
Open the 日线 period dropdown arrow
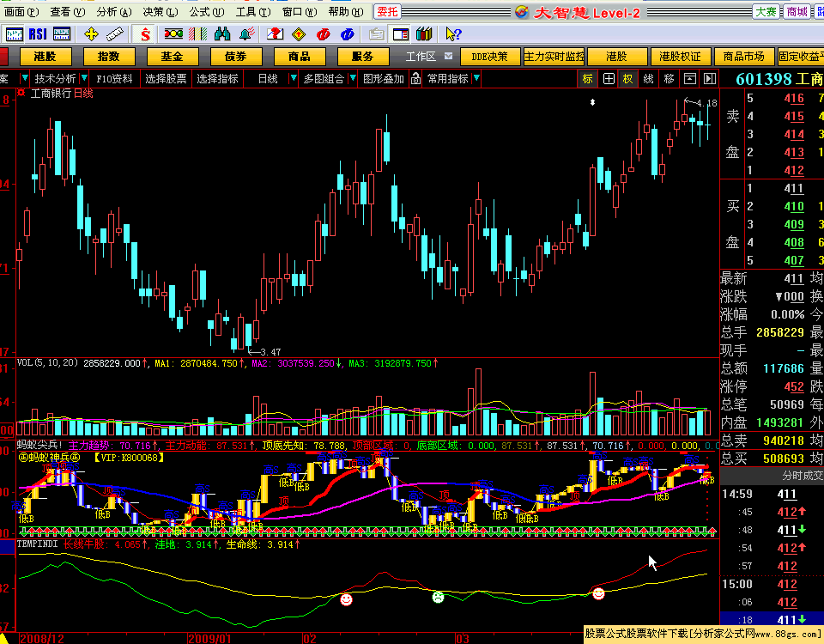[x=294, y=78]
